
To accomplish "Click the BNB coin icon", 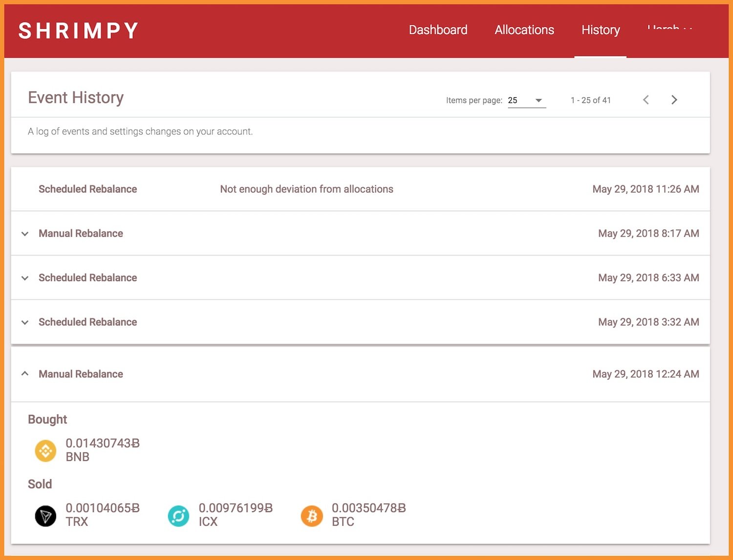I will pos(45,451).
